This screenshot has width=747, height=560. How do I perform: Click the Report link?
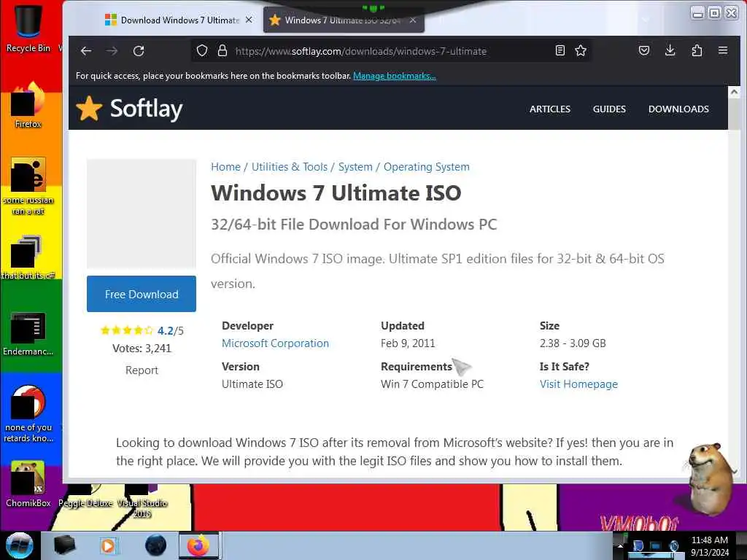click(x=142, y=370)
